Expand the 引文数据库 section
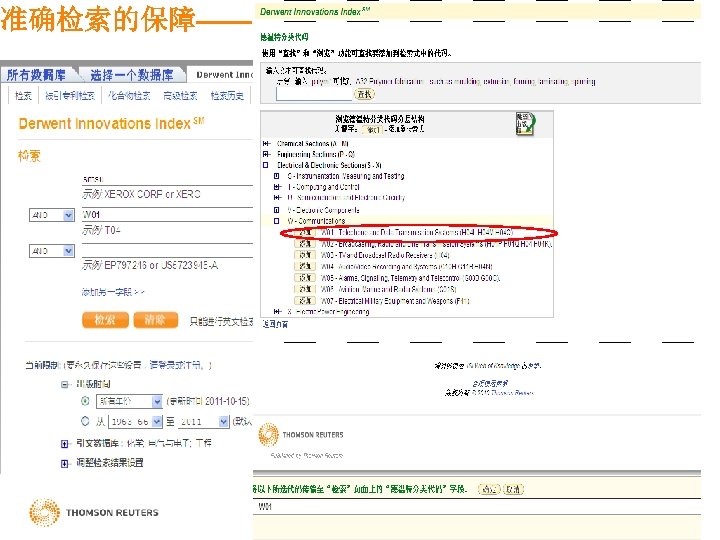 pyautogui.click(x=65, y=444)
